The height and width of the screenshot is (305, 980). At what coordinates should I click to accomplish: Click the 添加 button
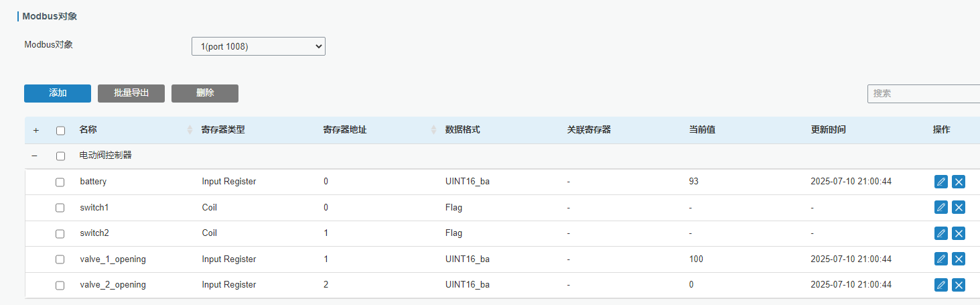point(58,93)
